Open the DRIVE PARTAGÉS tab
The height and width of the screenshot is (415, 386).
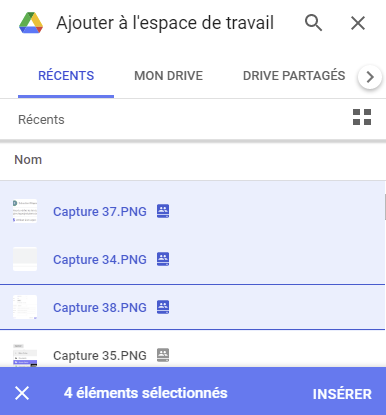click(294, 76)
